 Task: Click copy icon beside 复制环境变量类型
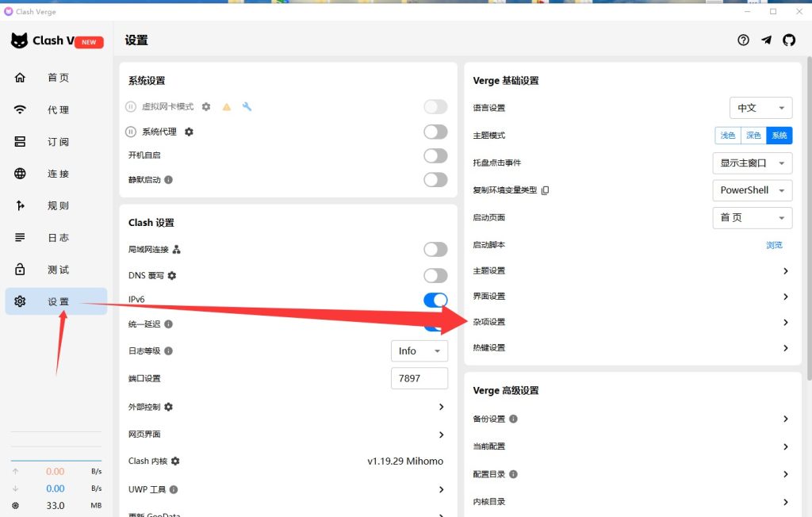(545, 190)
